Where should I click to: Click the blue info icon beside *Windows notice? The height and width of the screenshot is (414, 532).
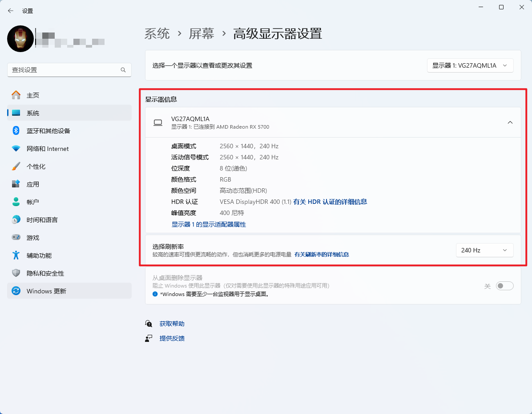coord(155,294)
